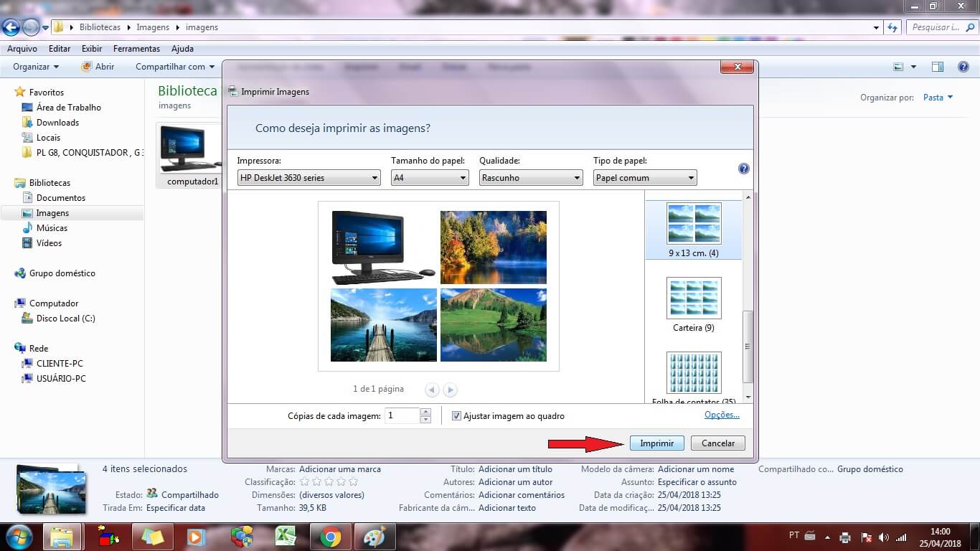Open the Qualidade dropdown
The image size is (980, 551).
pos(530,178)
